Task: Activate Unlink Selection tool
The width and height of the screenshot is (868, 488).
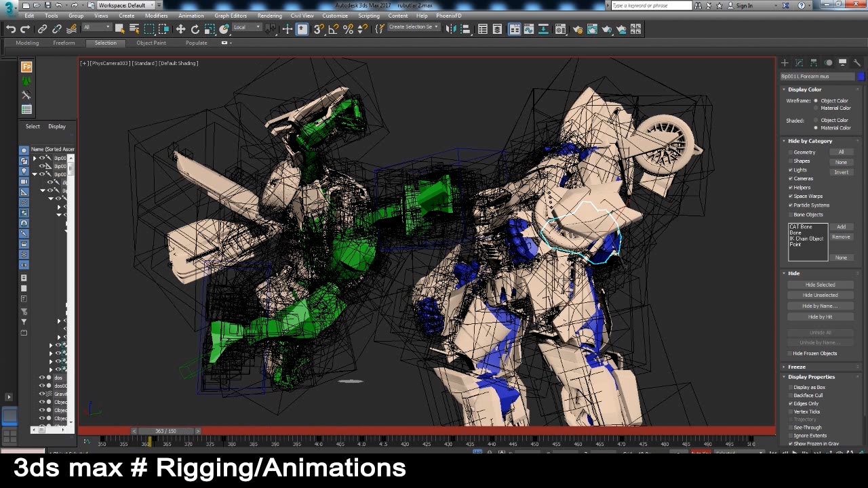Action: 56,29
